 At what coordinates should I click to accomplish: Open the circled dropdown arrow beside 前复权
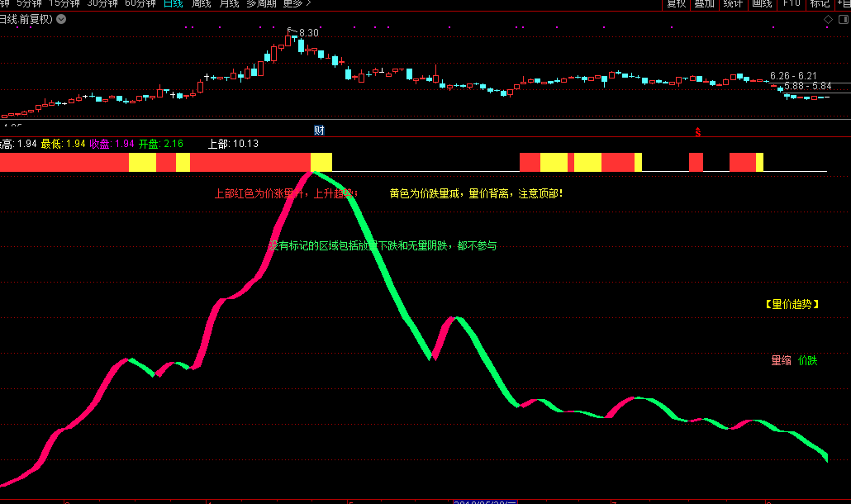point(59,20)
